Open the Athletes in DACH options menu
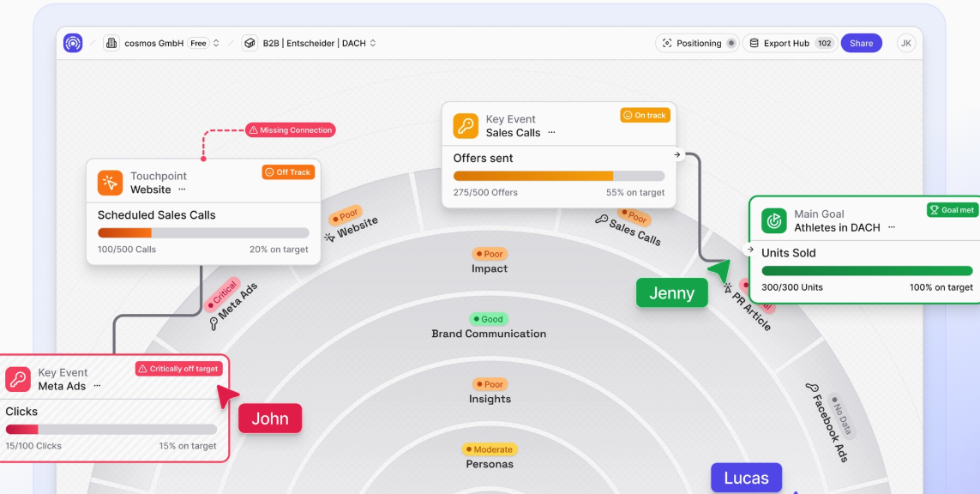Viewport: 980px width, 494px height. (892, 227)
